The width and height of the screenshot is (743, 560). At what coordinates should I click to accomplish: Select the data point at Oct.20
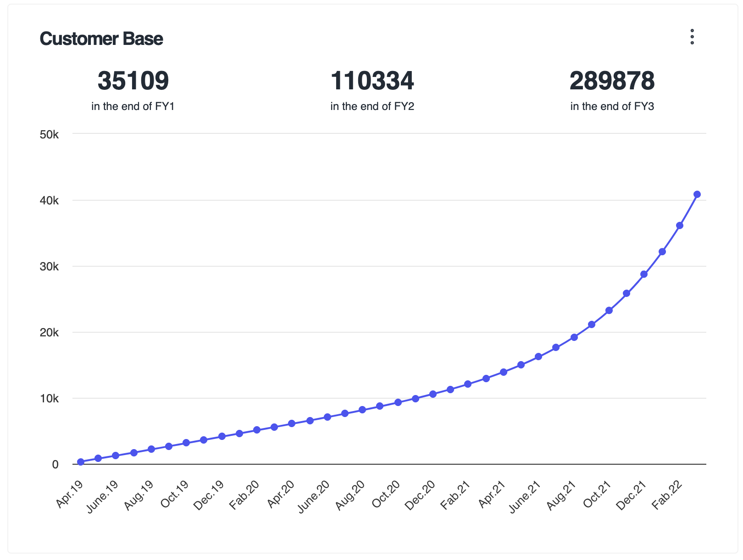(x=397, y=402)
